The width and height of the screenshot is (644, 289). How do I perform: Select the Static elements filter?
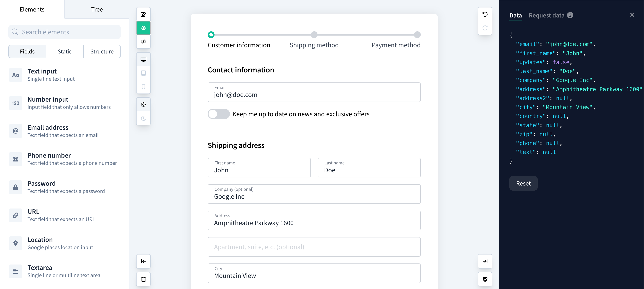point(65,51)
